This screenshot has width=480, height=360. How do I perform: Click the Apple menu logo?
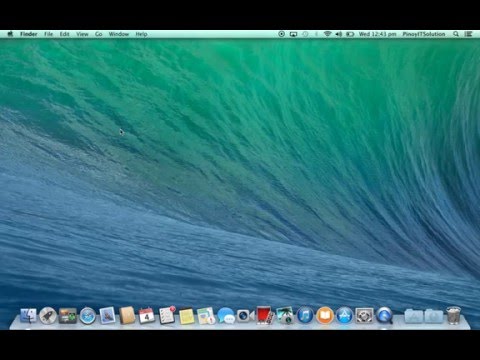click(10, 34)
